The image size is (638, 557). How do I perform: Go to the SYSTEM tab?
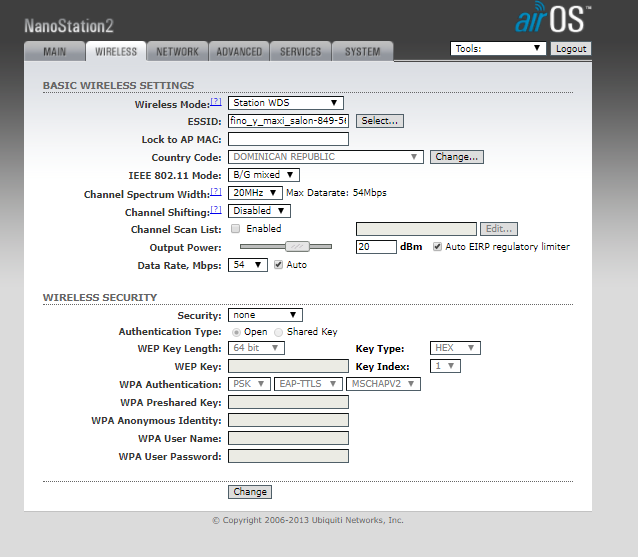(363, 52)
